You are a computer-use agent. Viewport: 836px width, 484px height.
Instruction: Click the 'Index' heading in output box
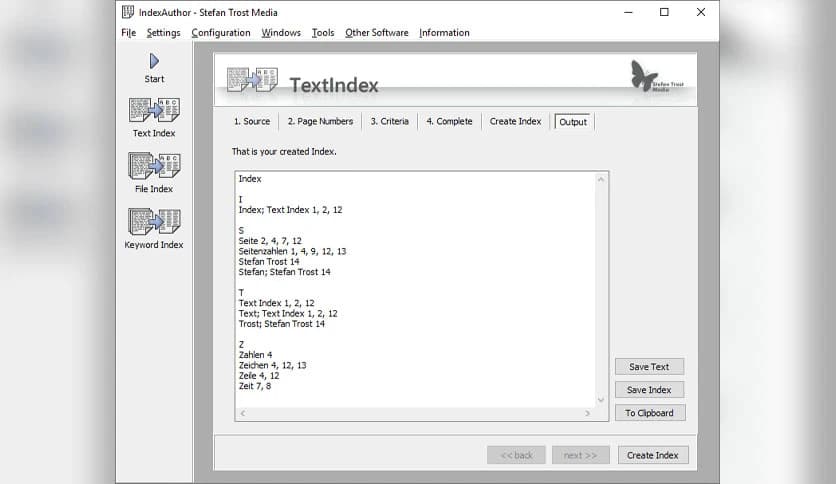(x=250, y=179)
